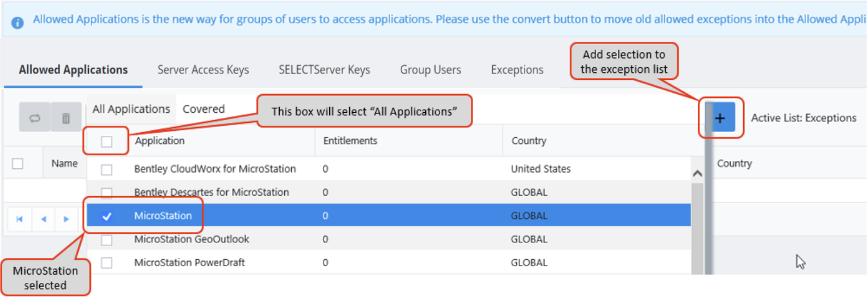Sort by Country header in applications popup
Screen dimensions: 868x301
528,141
